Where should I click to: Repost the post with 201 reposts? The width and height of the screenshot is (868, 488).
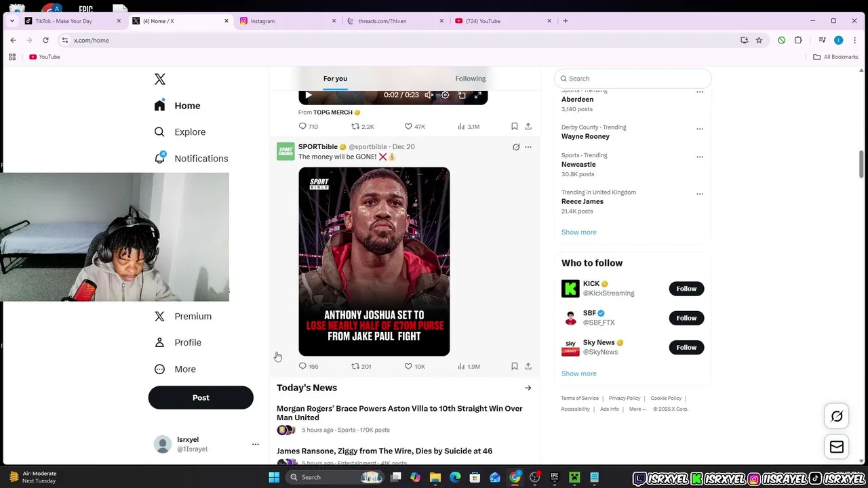(361, 367)
